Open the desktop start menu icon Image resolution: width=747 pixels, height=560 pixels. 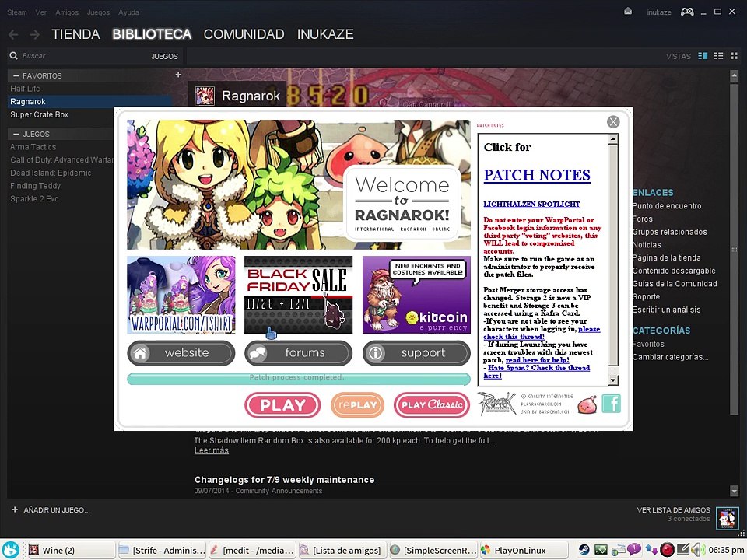[12, 550]
